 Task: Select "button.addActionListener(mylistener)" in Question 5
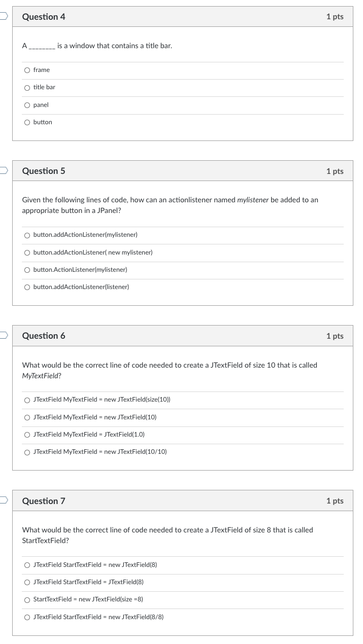click(x=27, y=235)
